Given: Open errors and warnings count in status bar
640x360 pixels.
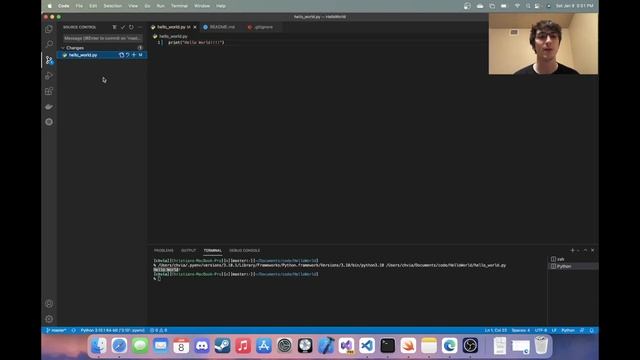Looking at the screenshot, I should 158,330.
